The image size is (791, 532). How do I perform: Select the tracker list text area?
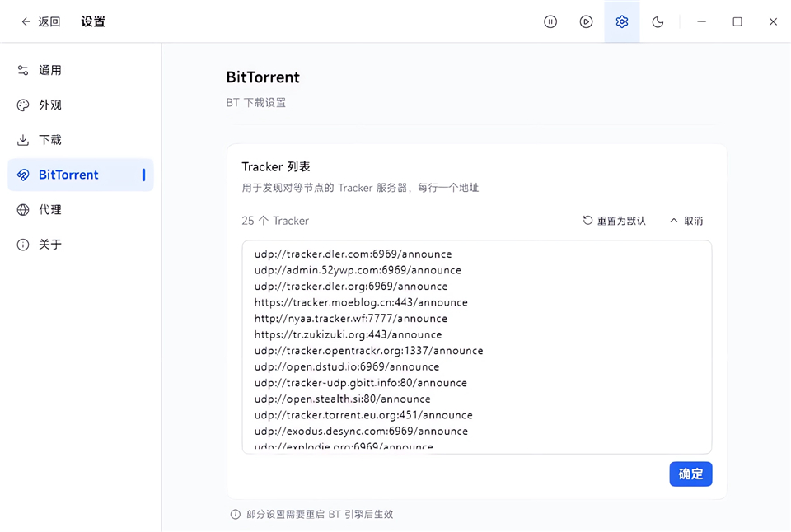coord(476,346)
